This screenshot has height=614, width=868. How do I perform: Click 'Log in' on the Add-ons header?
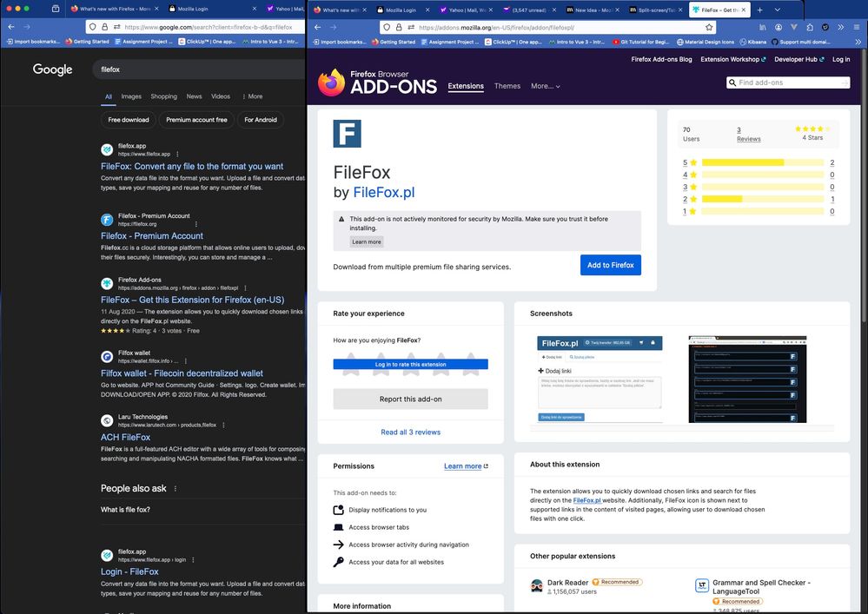pyautogui.click(x=841, y=59)
